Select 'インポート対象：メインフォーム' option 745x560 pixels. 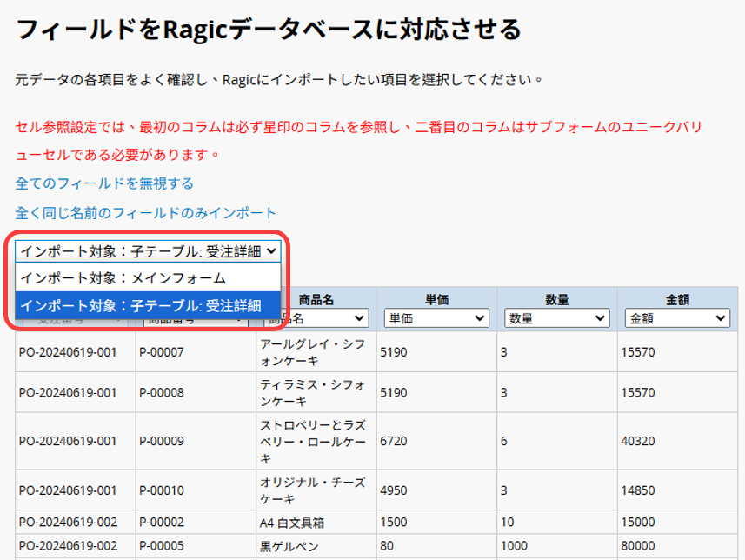coord(148,277)
